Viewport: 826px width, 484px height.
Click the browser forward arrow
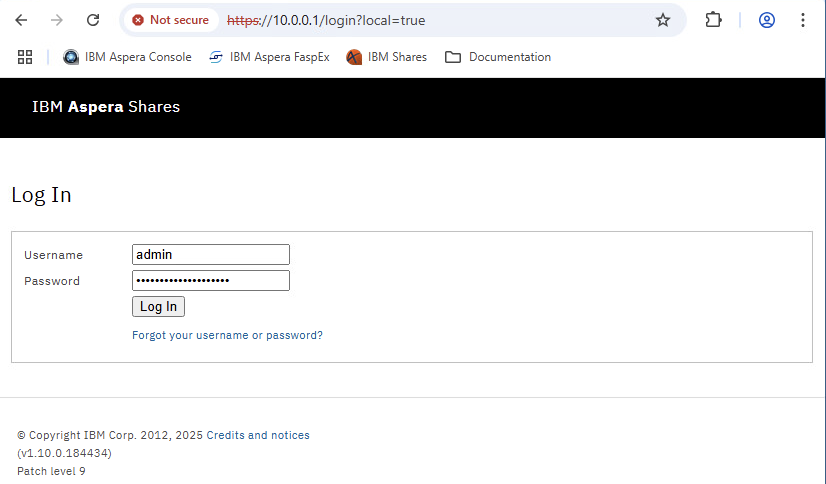(57, 20)
